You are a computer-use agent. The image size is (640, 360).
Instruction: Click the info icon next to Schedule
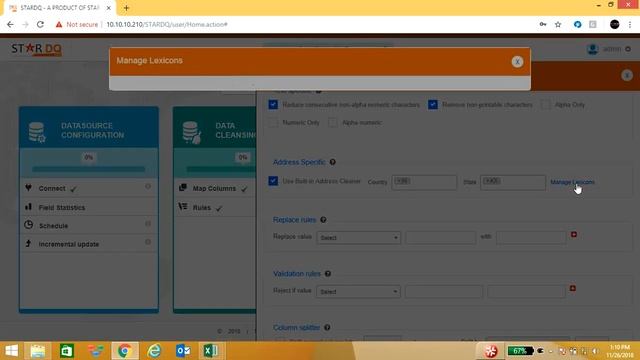click(148, 224)
